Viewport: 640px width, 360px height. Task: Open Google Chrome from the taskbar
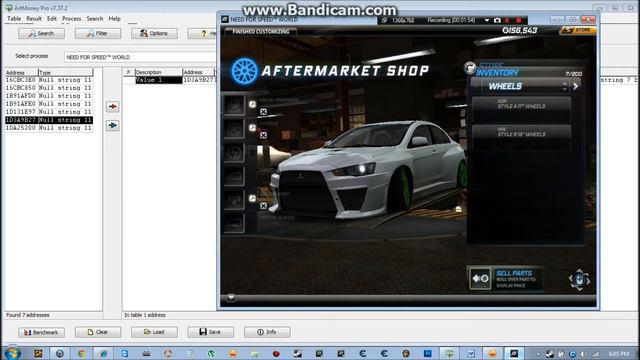(x=82, y=353)
